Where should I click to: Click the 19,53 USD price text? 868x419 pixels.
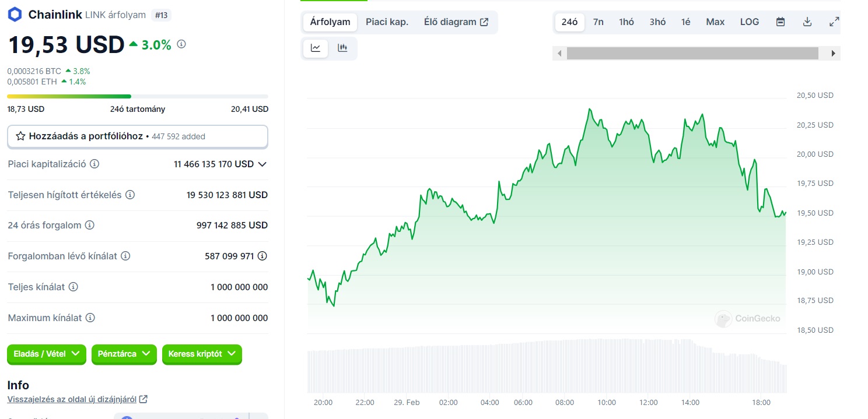point(66,45)
